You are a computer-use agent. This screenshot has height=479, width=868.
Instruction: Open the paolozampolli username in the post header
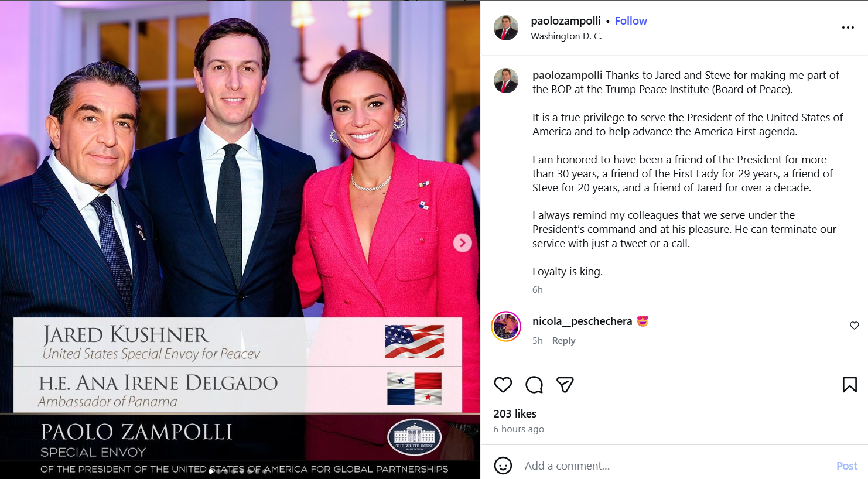click(x=566, y=21)
